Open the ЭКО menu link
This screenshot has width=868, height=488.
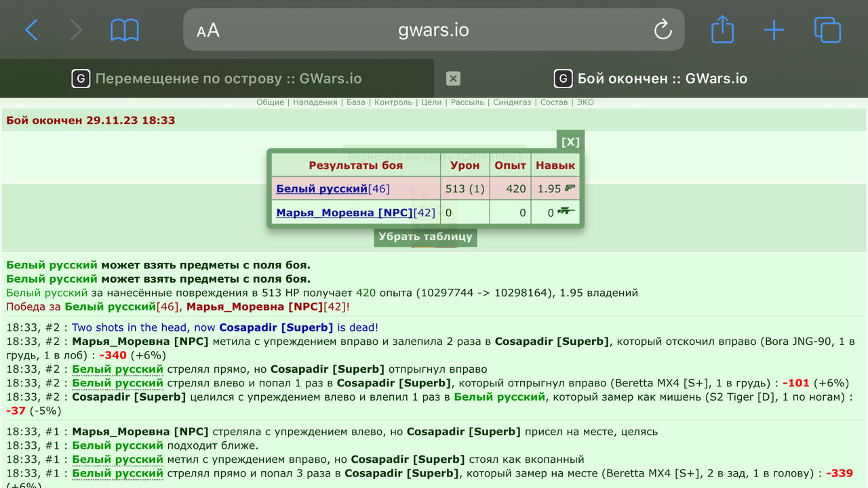(585, 102)
